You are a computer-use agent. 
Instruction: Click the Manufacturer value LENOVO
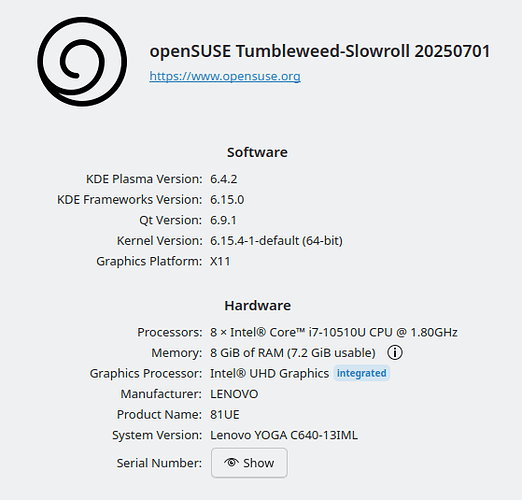coord(234,394)
